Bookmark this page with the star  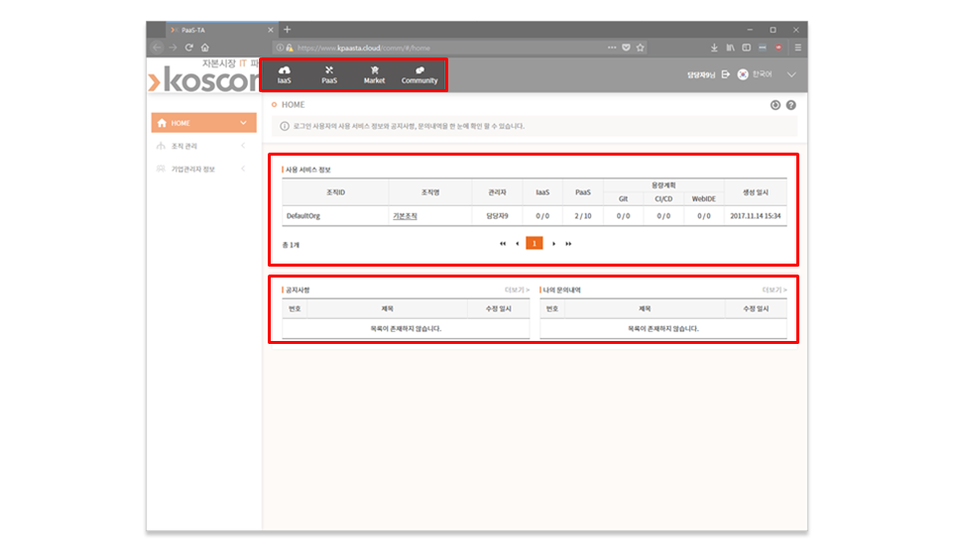pyautogui.click(x=640, y=48)
